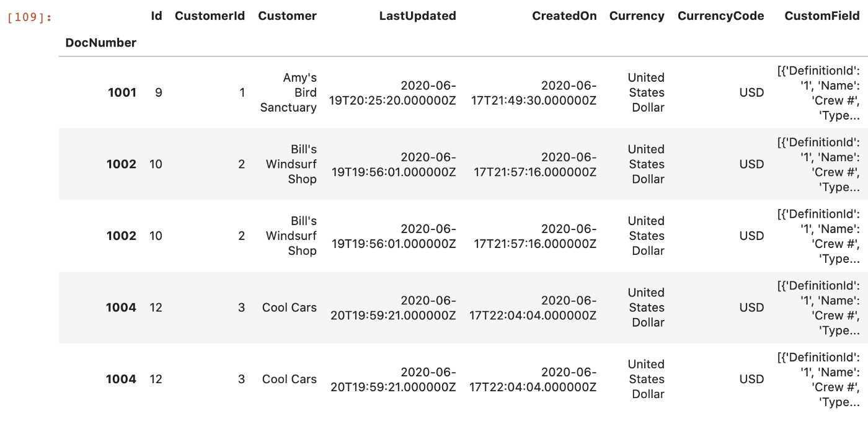The image size is (868, 421).
Task: Click the upper Bill's Windsurf Shop cell
Action: [x=291, y=164]
